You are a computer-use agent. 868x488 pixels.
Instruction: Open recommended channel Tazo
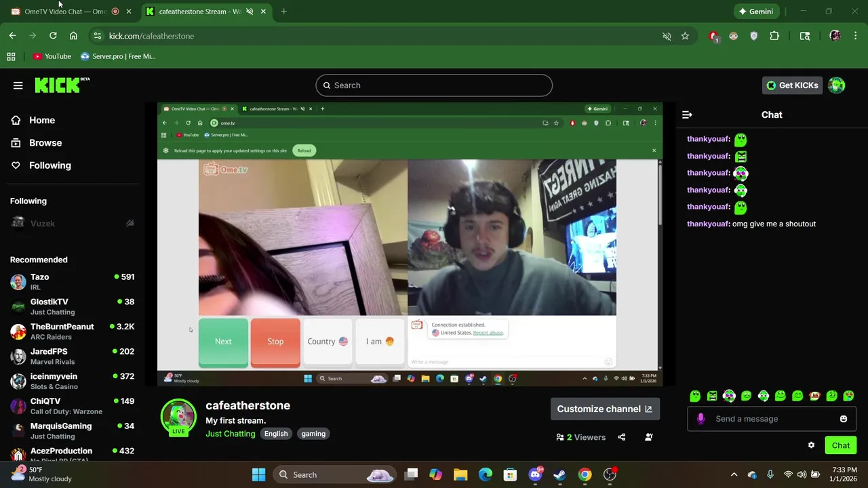click(x=73, y=282)
